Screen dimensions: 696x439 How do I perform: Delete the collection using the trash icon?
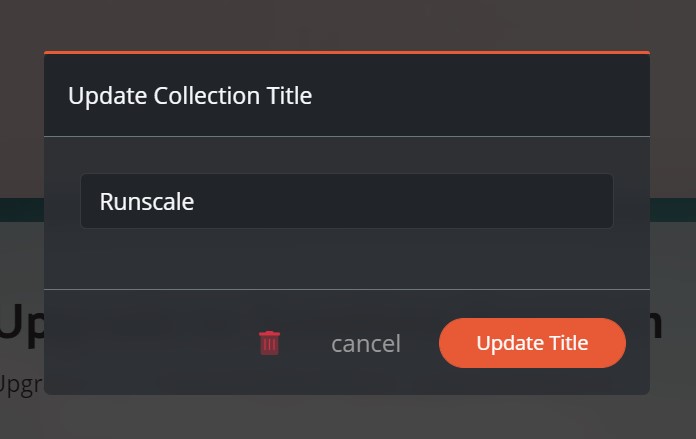pos(270,343)
